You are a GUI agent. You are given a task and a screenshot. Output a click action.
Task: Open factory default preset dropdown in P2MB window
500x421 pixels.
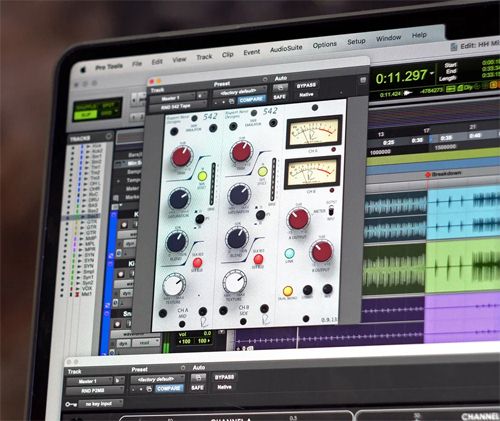[x=157, y=379]
